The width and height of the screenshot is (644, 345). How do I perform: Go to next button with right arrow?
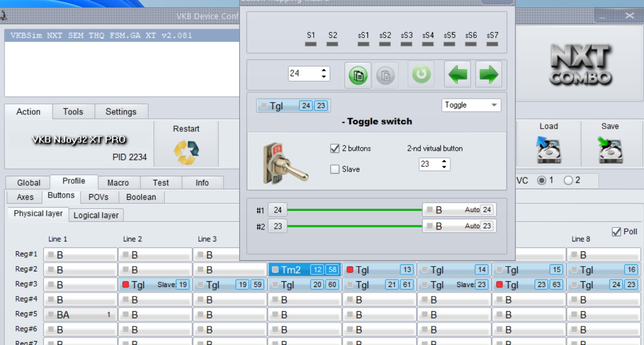tap(489, 75)
